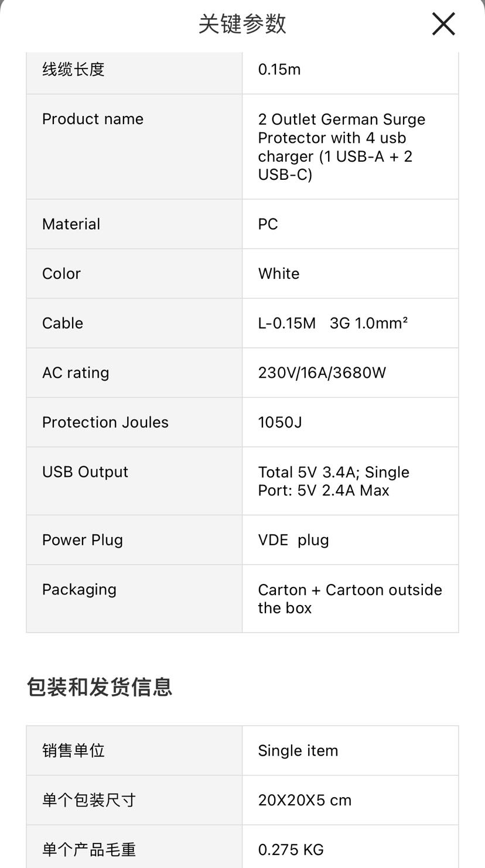Select the Carton + Cartoon packaging value
The image size is (485, 868).
click(350, 599)
